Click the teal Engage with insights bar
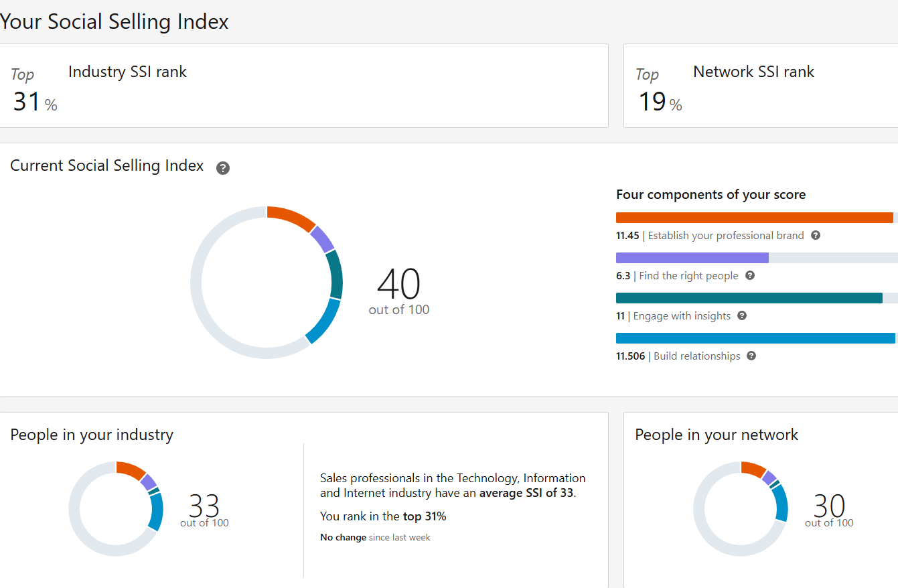The height and width of the screenshot is (588, 898). tap(749, 298)
